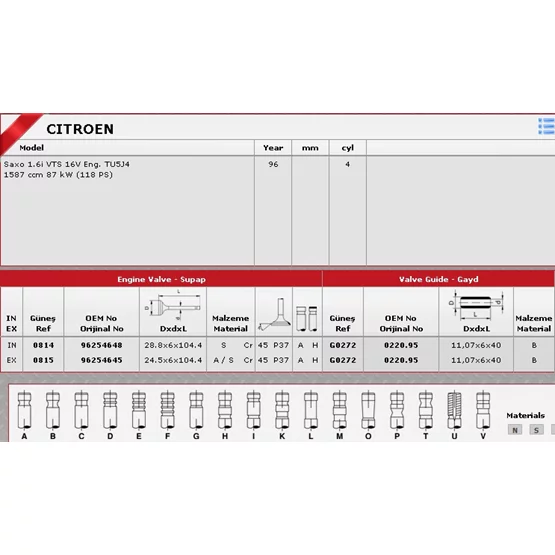
Task: Click the Year column header
Action: coord(273,148)
